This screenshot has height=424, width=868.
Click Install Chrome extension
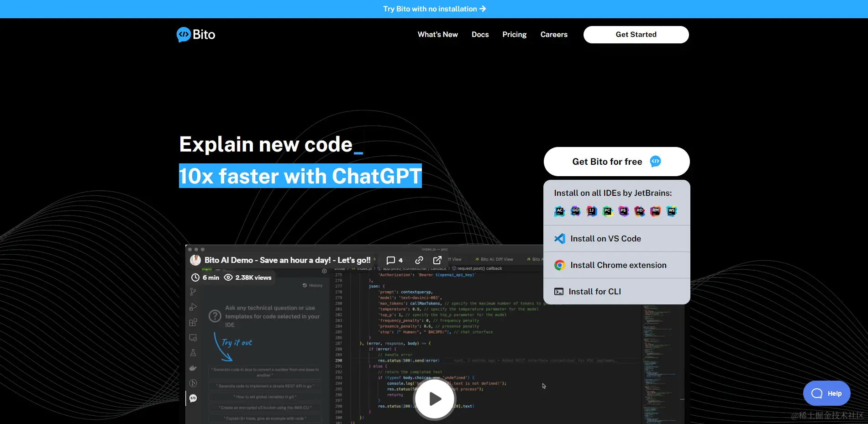[x=616, y=265]
